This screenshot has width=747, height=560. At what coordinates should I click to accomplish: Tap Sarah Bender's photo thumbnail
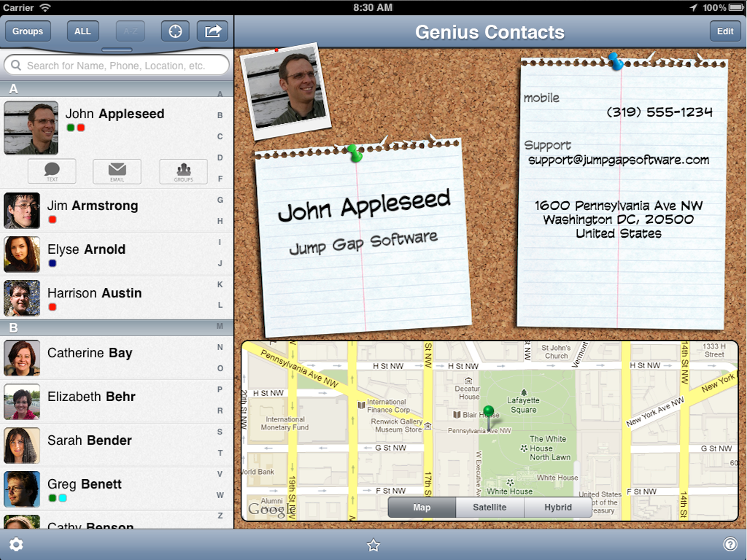[22, 446]
